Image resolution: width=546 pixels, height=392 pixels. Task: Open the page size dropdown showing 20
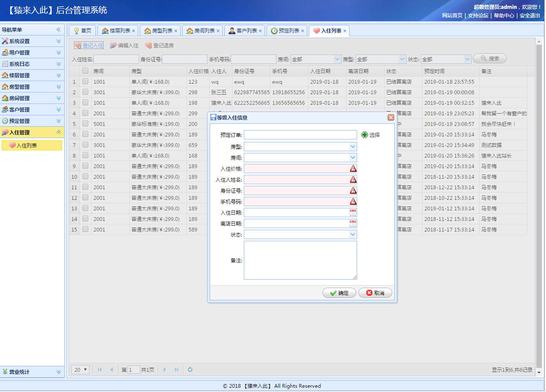click(x=80, y=370)
